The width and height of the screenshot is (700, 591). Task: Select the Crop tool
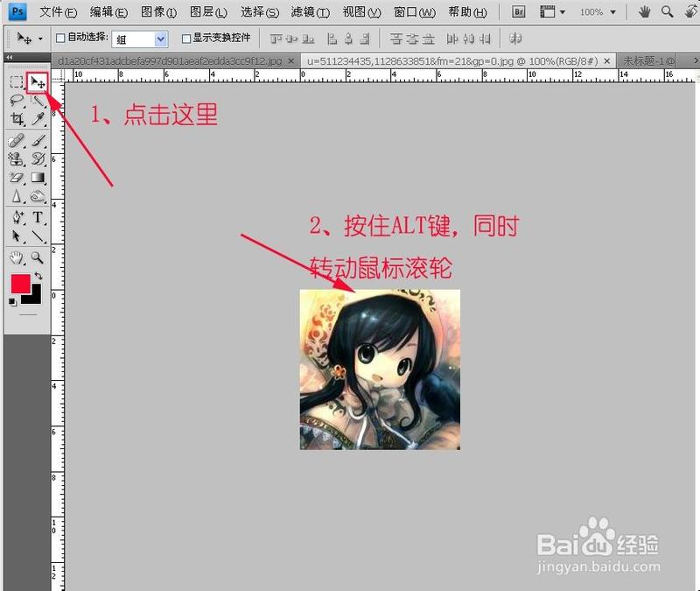[17, 118]
